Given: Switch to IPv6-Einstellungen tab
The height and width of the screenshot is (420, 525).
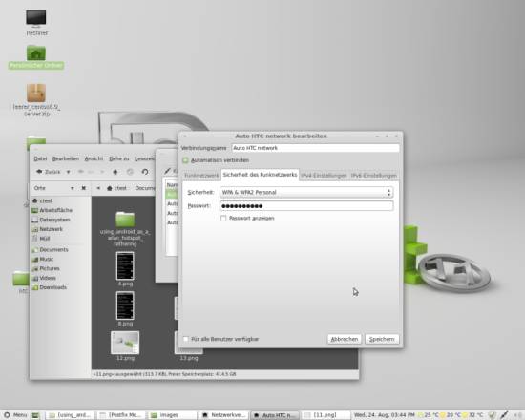Looking at the screenshot, I should coord(373,176).
